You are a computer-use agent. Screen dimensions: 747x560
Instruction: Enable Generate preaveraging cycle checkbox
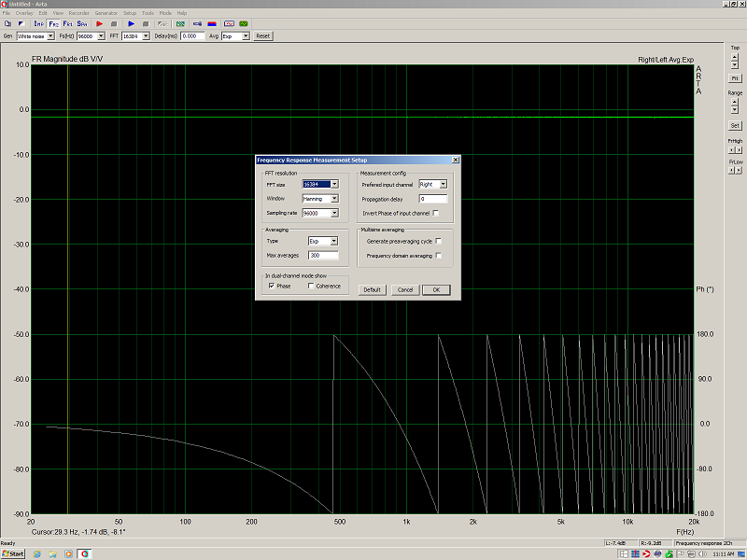tap(438, 241)
